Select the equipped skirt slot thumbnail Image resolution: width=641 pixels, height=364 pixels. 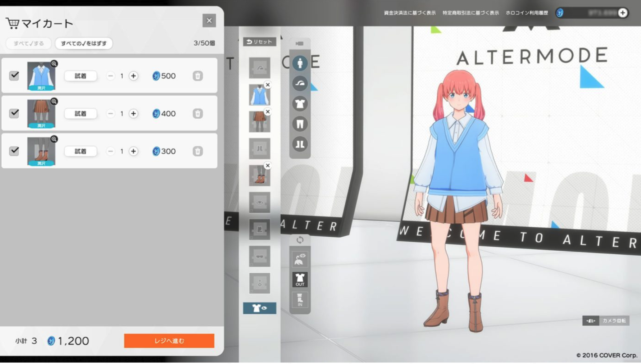click(259, 122)
